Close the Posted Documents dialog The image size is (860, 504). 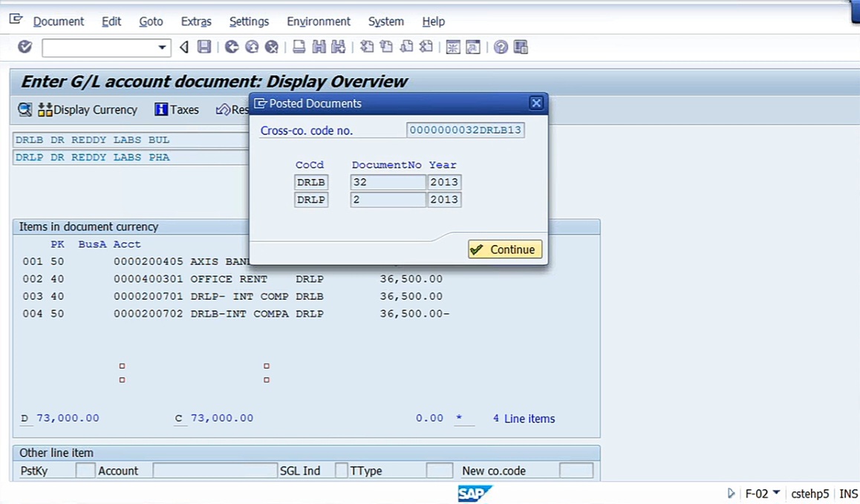click(536, 103)
